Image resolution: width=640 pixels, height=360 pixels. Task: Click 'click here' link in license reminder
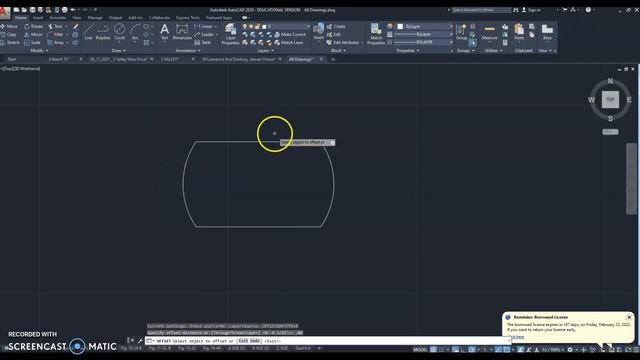(517, 337)
